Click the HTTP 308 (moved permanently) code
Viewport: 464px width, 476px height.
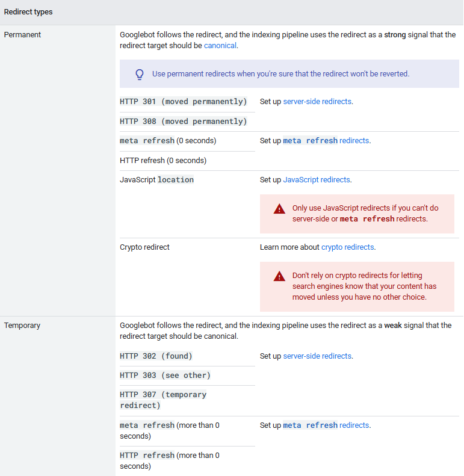[183, 122]
